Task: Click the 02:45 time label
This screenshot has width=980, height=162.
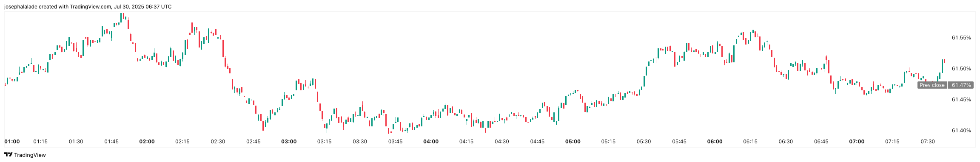Action: click(x=254, y=141)
